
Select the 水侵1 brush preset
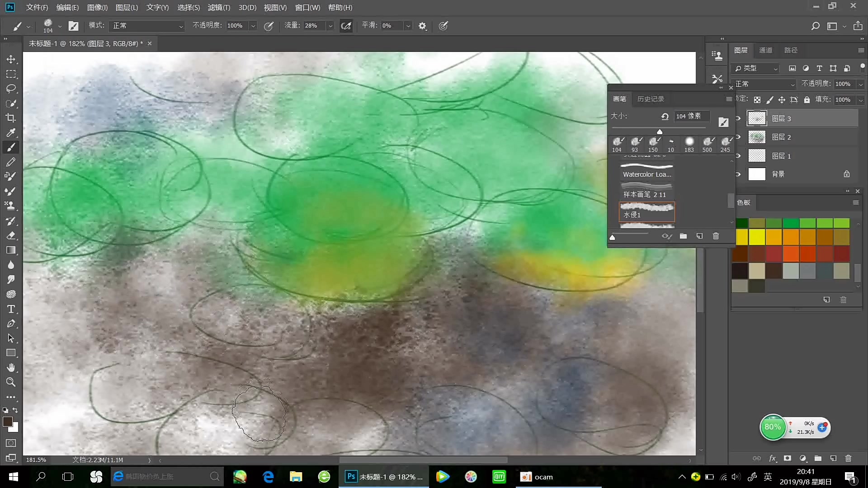coord(646,211)
